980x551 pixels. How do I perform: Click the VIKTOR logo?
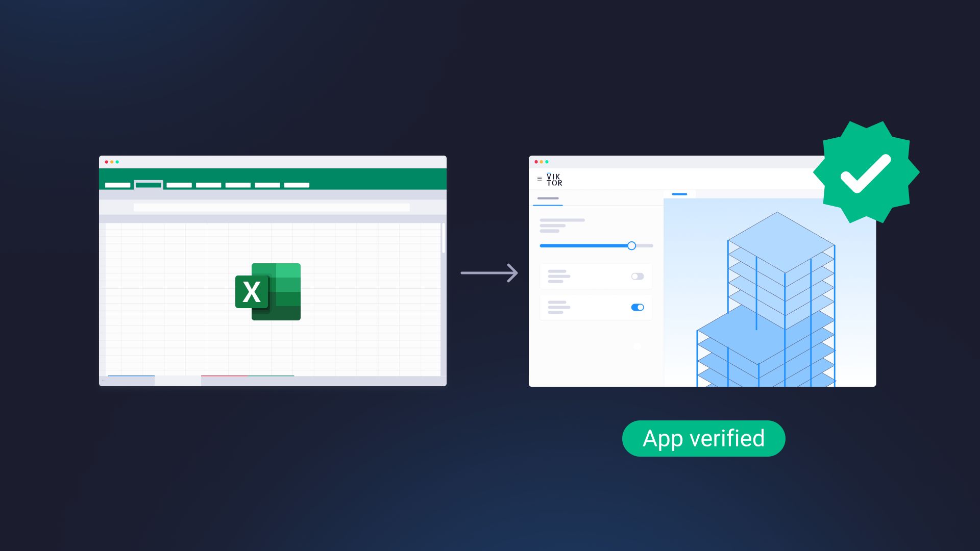554,180
